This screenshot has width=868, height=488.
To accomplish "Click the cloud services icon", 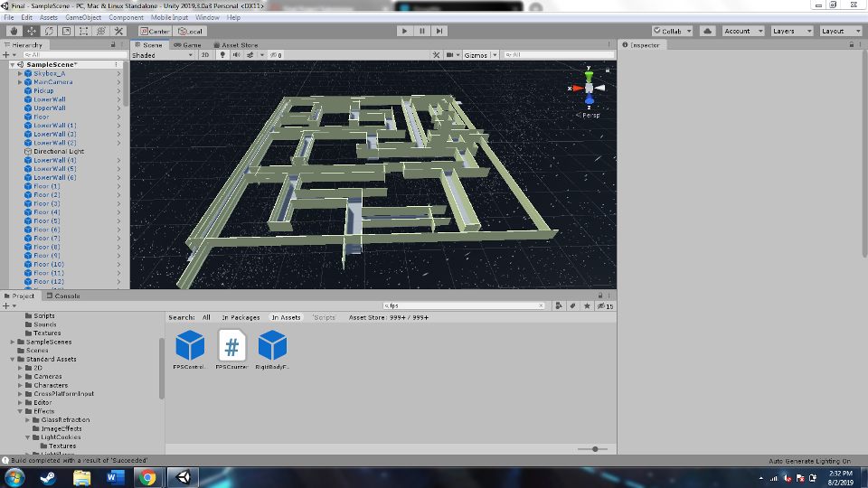I will coord(708,31).
